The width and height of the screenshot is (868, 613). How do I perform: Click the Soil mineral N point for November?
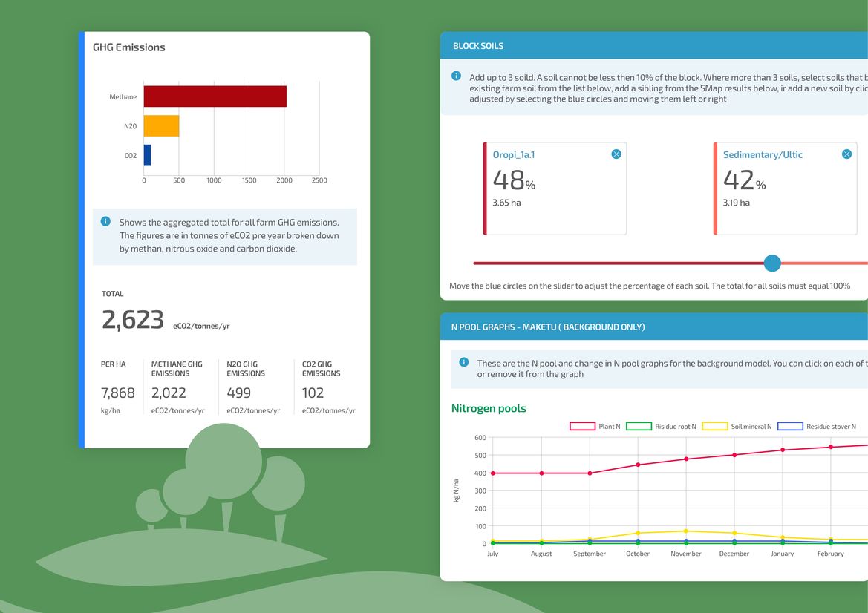(686, 531)
